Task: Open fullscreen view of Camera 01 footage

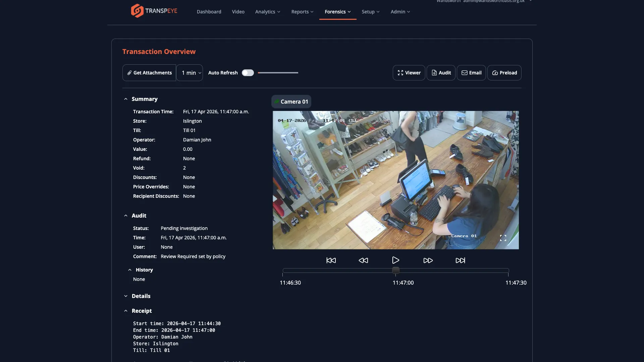Action: pyautogui.click(x=503, y=238)
